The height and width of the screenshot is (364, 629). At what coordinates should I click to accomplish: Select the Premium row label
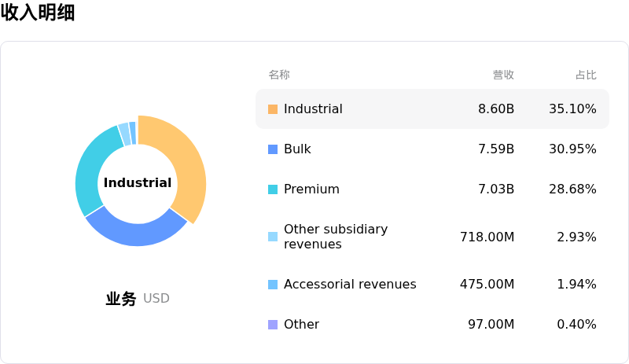[x=311, y=189]
